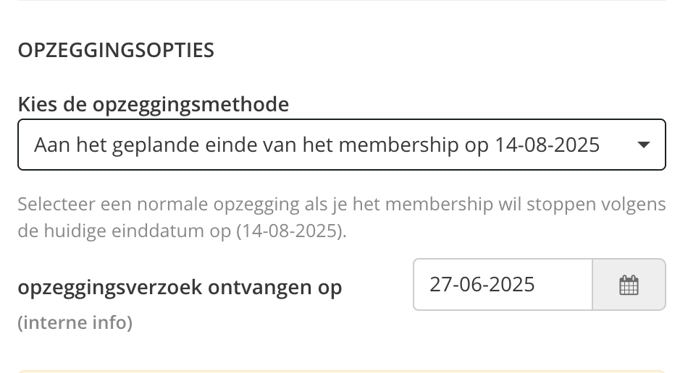
Task: Click the grey calendar button beside date
Action: (629, 284)
